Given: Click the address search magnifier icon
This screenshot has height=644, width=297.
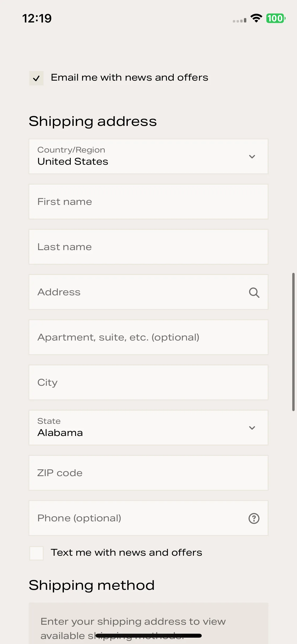Looking at the screenshot, I should [x=254, y=292].
